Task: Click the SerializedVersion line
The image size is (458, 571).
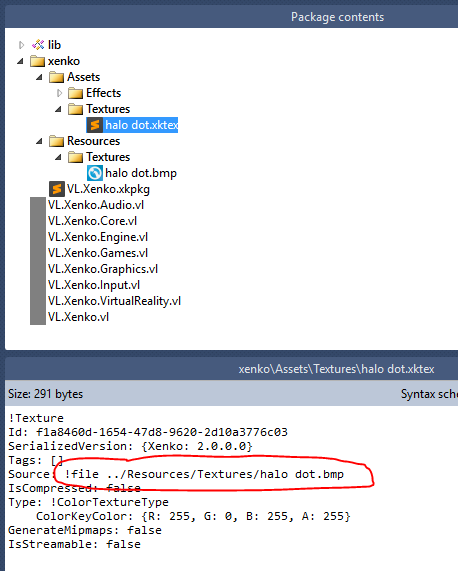Action: coord(130,446)
